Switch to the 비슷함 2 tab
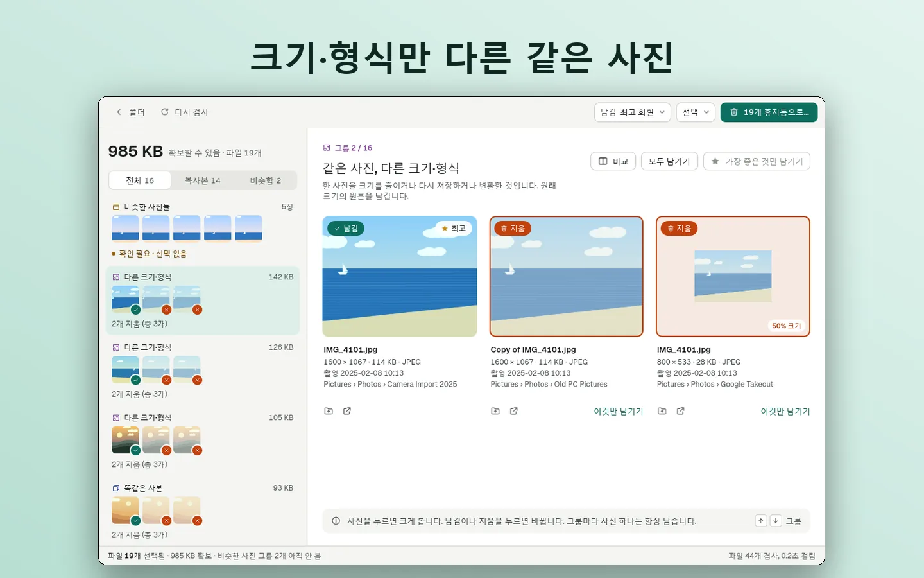 pos(265,180)
